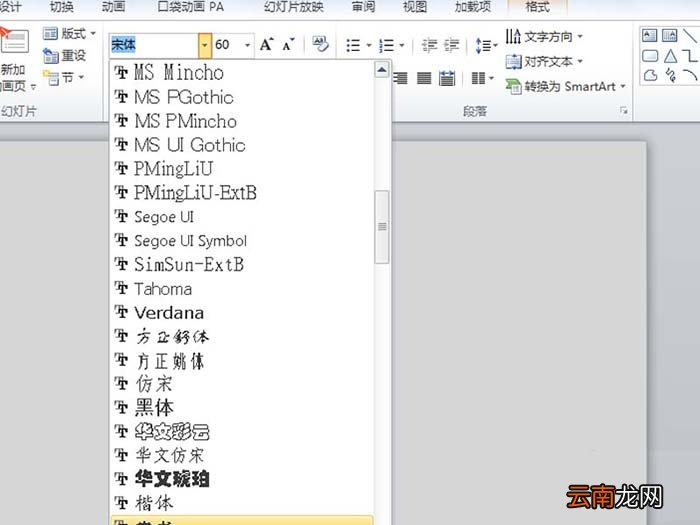The height and width of the screenshot is (525, 700).
Task: Choose the PMingLiU-ExtB font
Action: point(242,193)
